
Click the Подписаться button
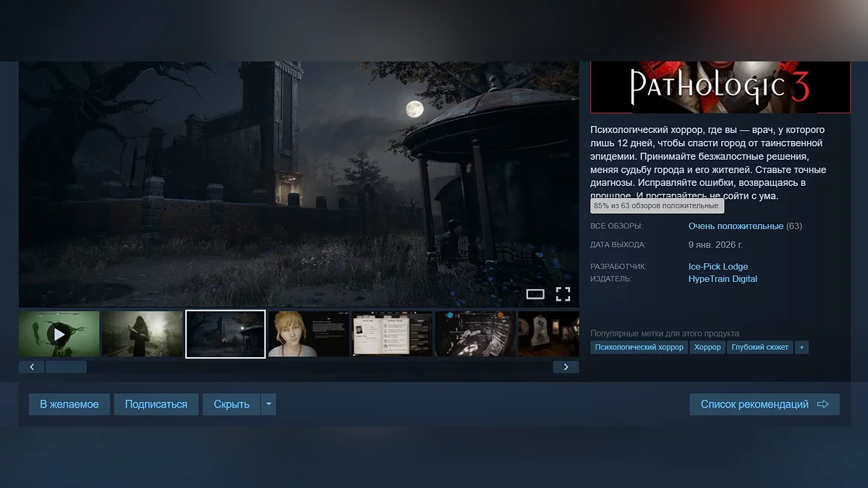pos(156,404)
